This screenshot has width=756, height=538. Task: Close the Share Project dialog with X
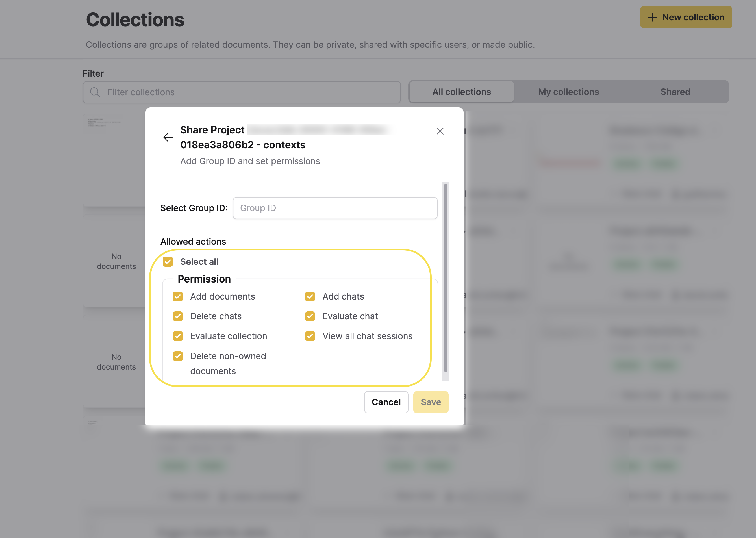point(440,131)
